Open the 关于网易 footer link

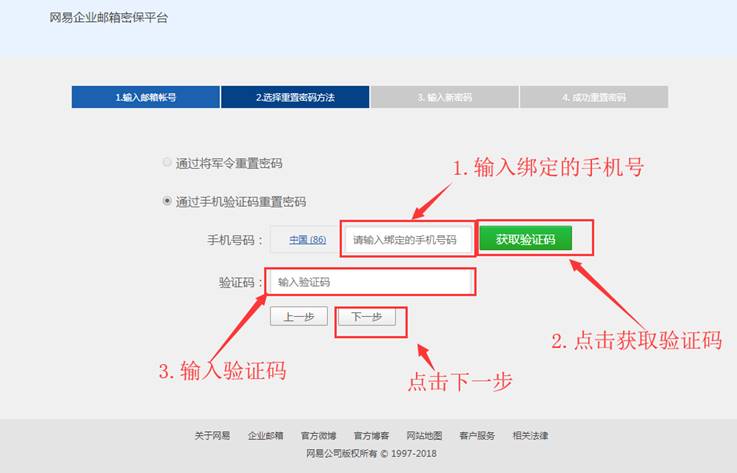pos(212,436)
